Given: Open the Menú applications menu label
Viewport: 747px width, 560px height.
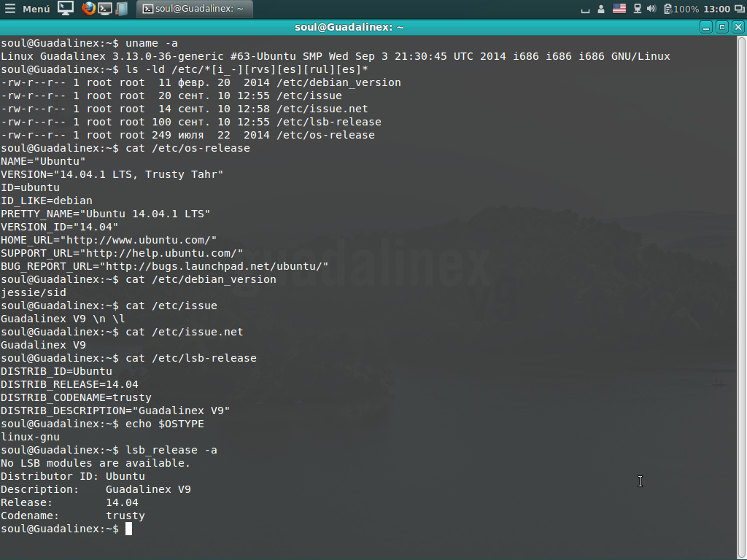Looking at the screenshot, I should [x=36, y=9].
